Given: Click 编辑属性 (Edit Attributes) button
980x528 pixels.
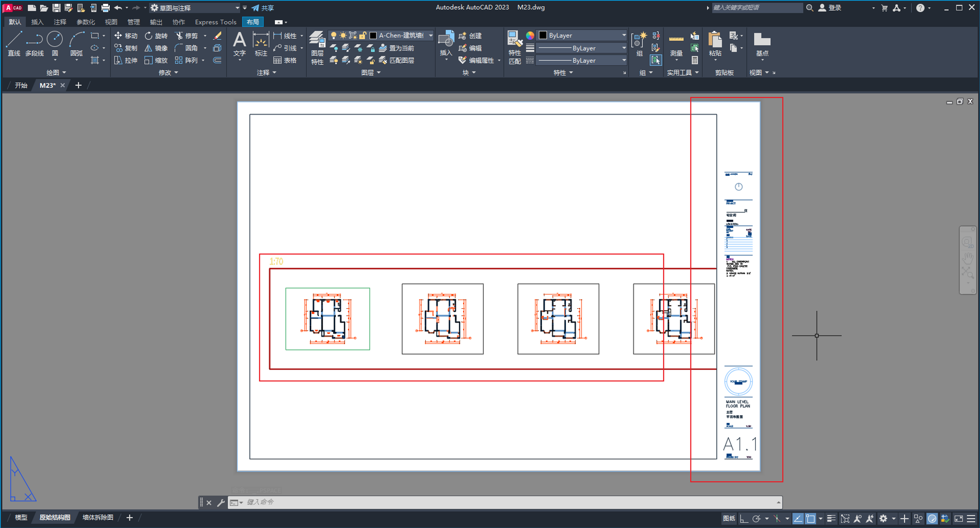Looking at the screenshot, I should [x=477, y=60].
